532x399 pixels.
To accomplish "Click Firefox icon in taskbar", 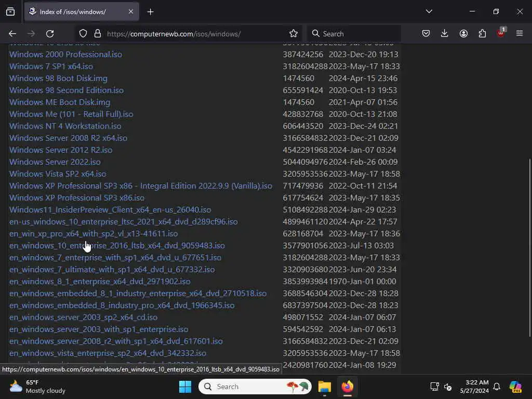I will 348,387.
